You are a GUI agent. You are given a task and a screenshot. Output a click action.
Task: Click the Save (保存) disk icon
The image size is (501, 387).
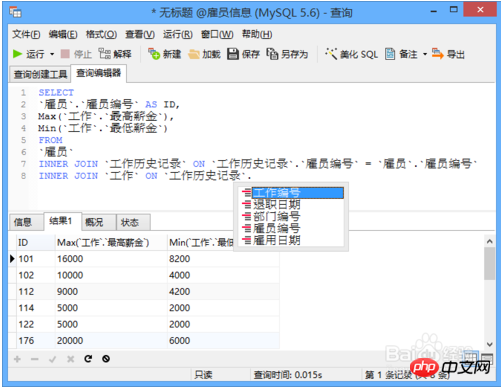tap(233, 54)
